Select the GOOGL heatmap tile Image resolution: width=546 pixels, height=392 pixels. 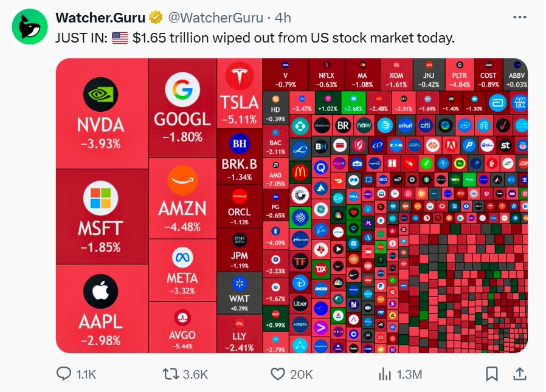[x=182, y=107]
